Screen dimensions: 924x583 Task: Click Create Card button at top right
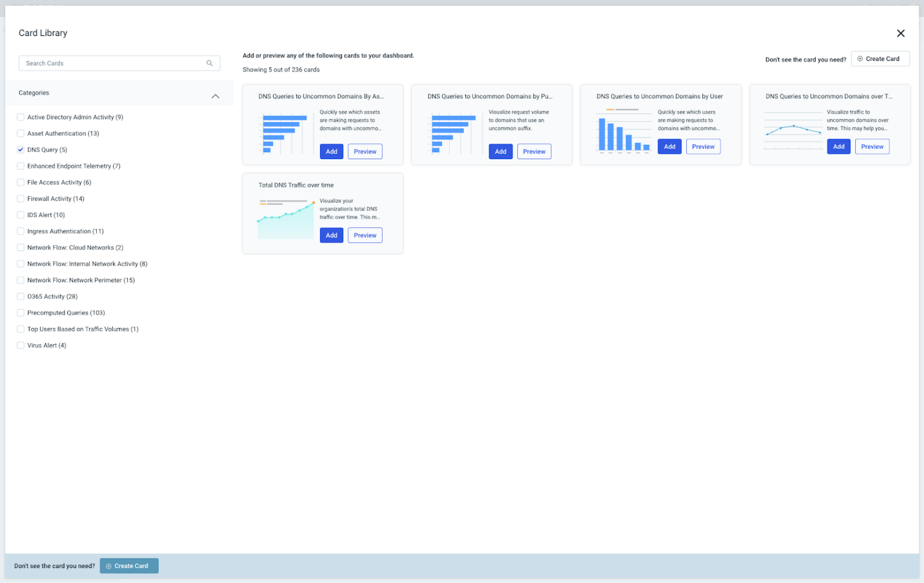(880, 59)
